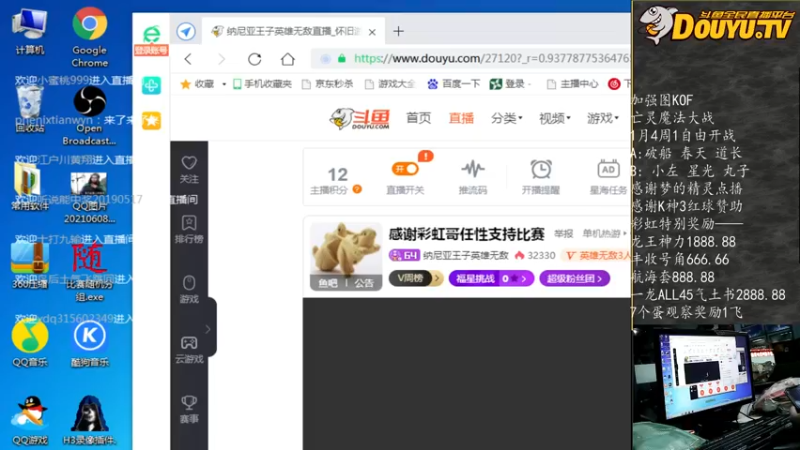This screenshot has width=800, height=450.
Task: Open a new browser tab with plus
Action: pos(398,31)
